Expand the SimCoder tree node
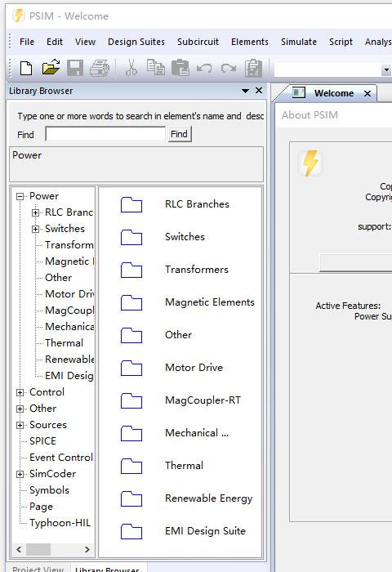This screenshot has width=392, height=572. point(20,474)
